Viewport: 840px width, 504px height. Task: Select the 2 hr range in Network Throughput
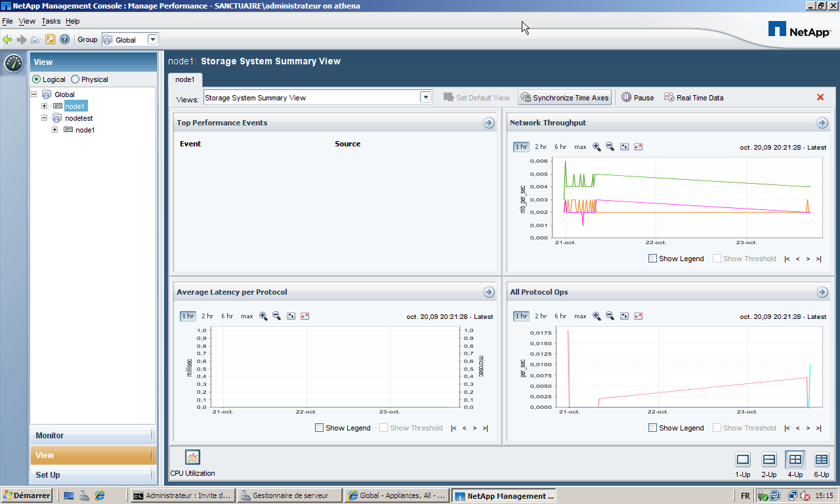coord(541,147)
